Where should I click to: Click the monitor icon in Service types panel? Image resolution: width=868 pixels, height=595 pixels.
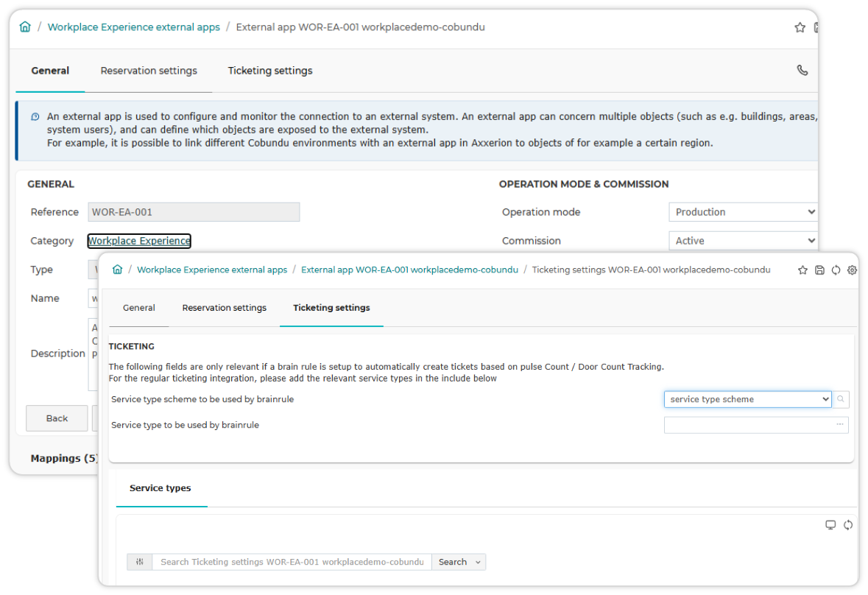pyautogui.click(x=830, y=525)
